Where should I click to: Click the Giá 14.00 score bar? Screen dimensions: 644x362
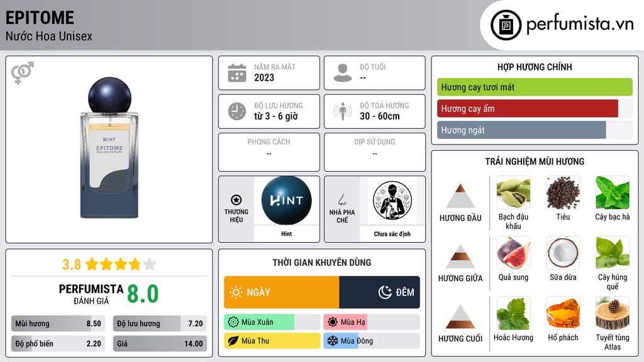point(160,344)
